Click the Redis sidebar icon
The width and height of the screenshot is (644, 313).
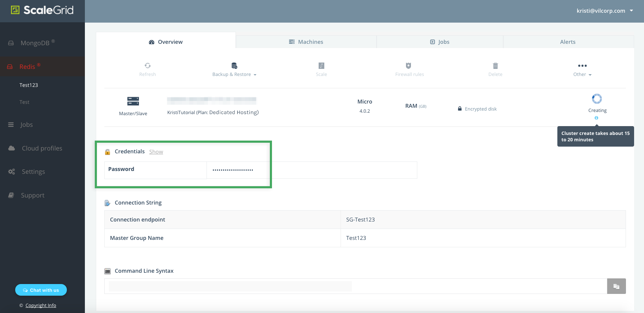10,67
